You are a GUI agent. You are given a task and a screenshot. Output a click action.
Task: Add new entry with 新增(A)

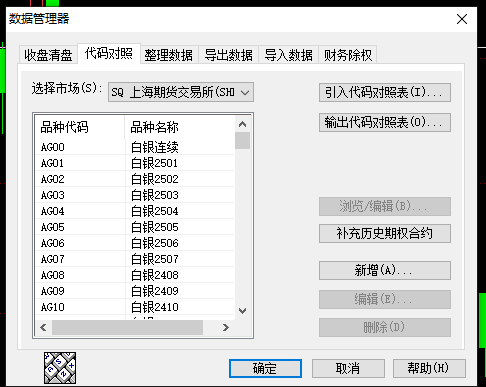point(385,270)
